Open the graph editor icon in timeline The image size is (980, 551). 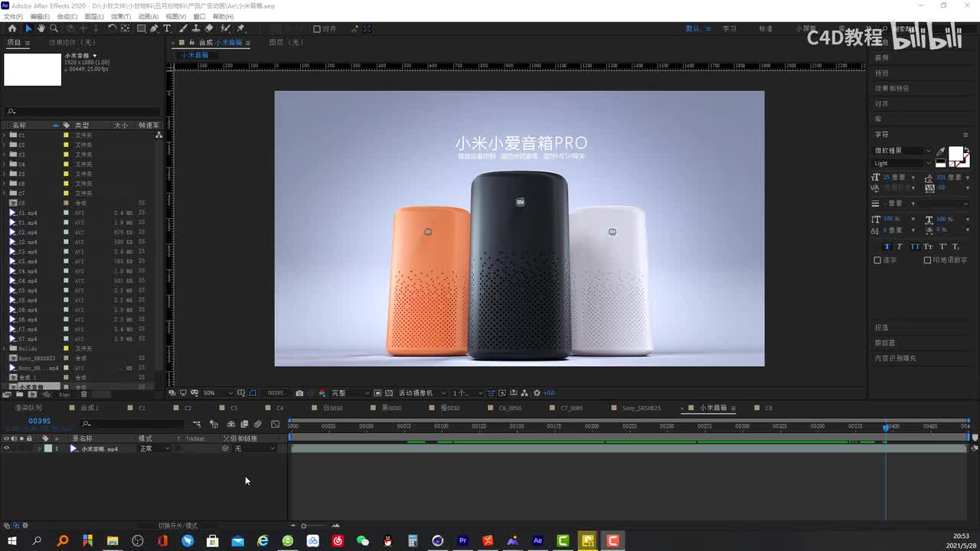276,424
